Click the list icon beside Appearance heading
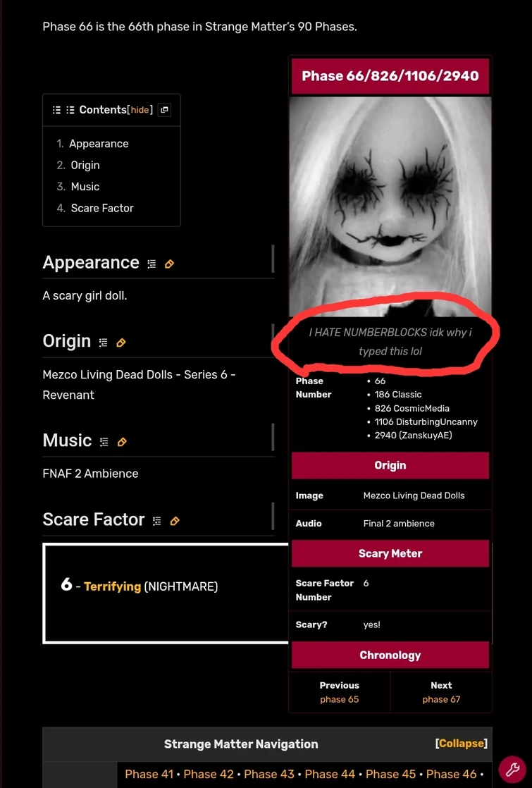This screenshot has height=788, width=532. pyautogui.click(x=151, y=264)
